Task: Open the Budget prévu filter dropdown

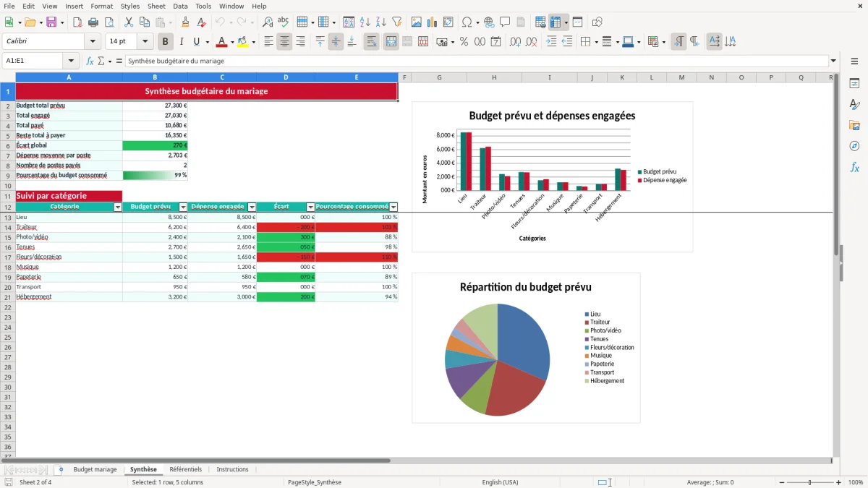Action: click(x=183, y=207)
